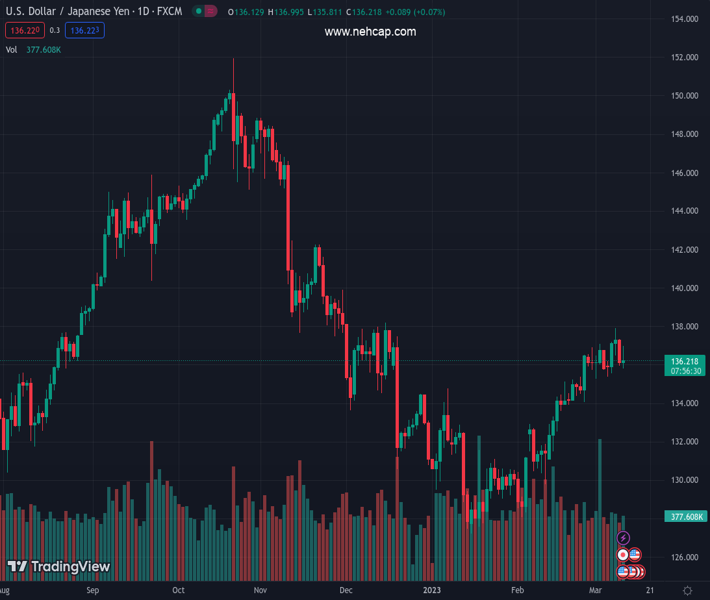Click the bottom-row leftmost US flag event
This screenshot has width=710, height=600.
[623, 571]
